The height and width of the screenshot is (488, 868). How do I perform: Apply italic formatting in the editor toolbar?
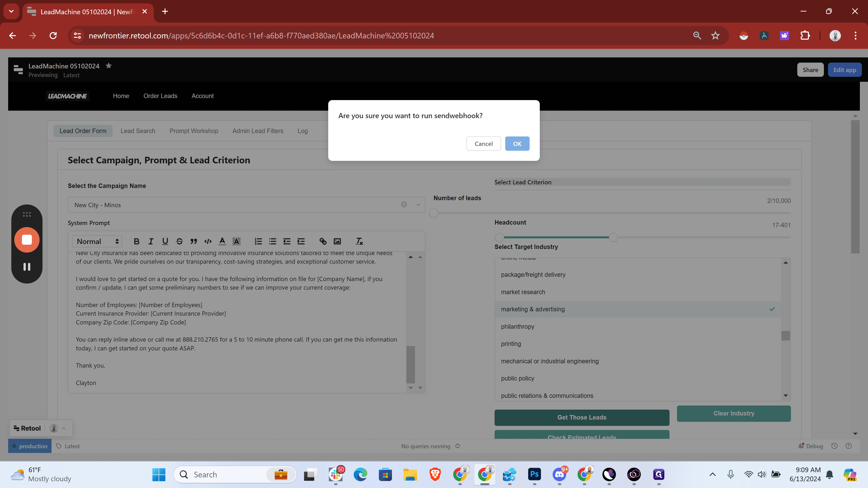(x=151, y=241)
